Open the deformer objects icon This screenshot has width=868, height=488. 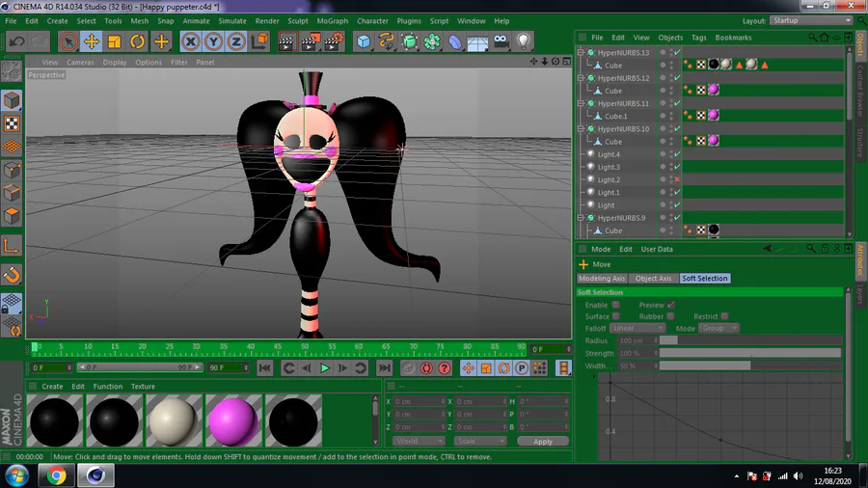coord(455,41)
